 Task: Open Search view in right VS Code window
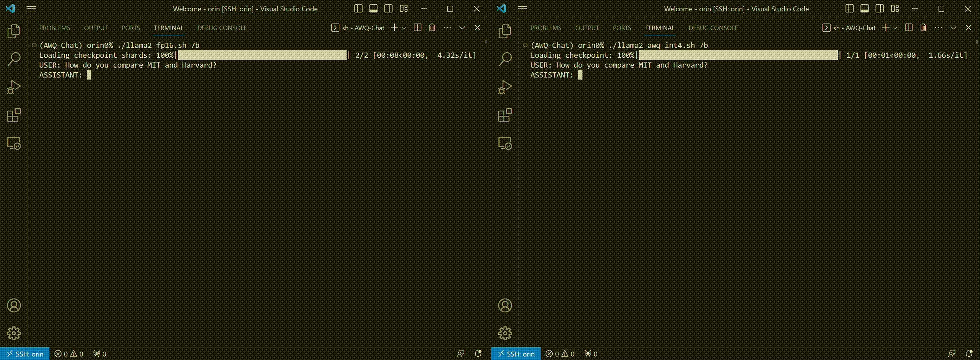pos(505,59)
